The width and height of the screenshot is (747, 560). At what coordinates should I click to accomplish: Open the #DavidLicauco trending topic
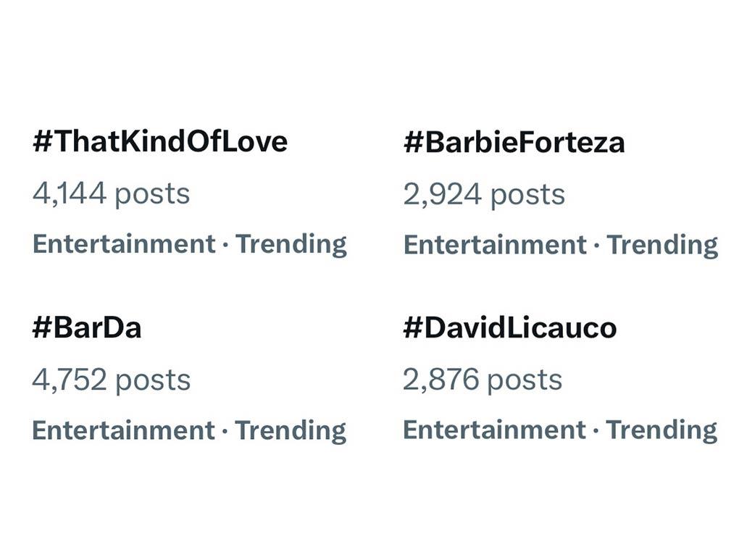tap(511, 327)
